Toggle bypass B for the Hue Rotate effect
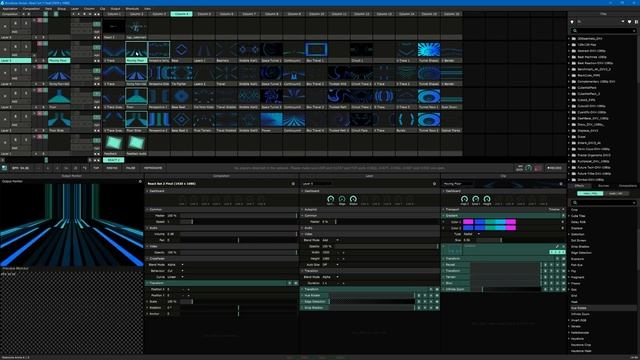The width and height of the screenshot is (640, 360). point(419,296)
